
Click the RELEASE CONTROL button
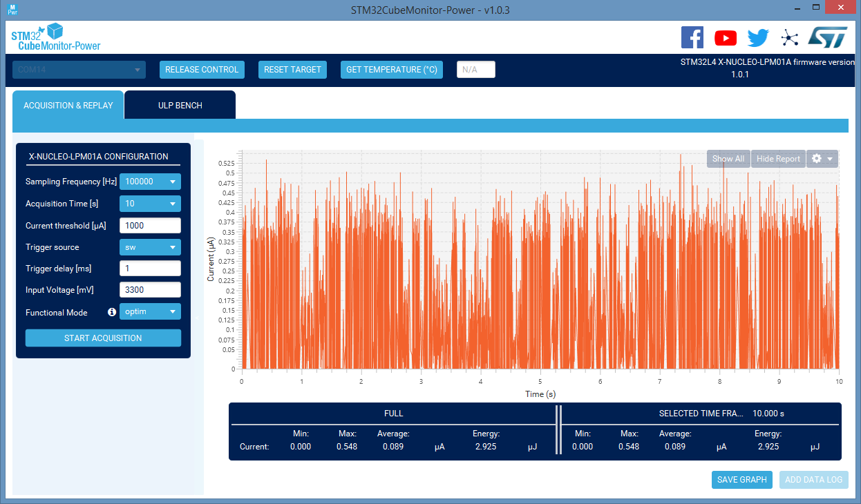(x=202, y=70)
